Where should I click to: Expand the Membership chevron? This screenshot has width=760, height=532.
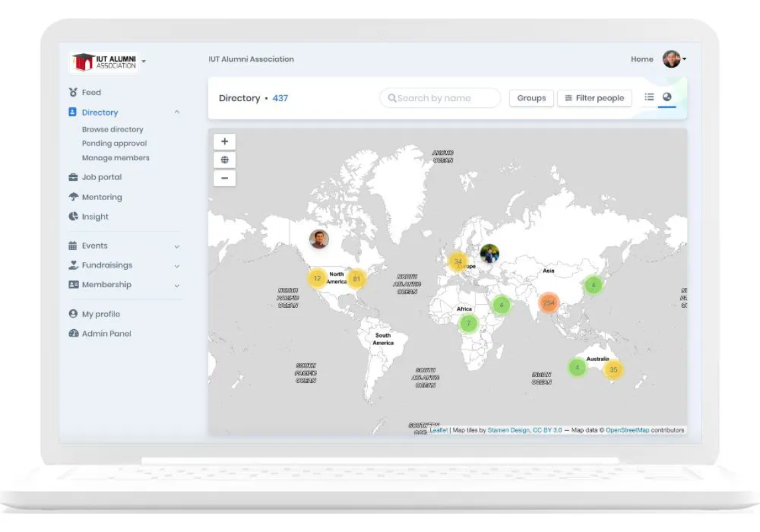177,286
